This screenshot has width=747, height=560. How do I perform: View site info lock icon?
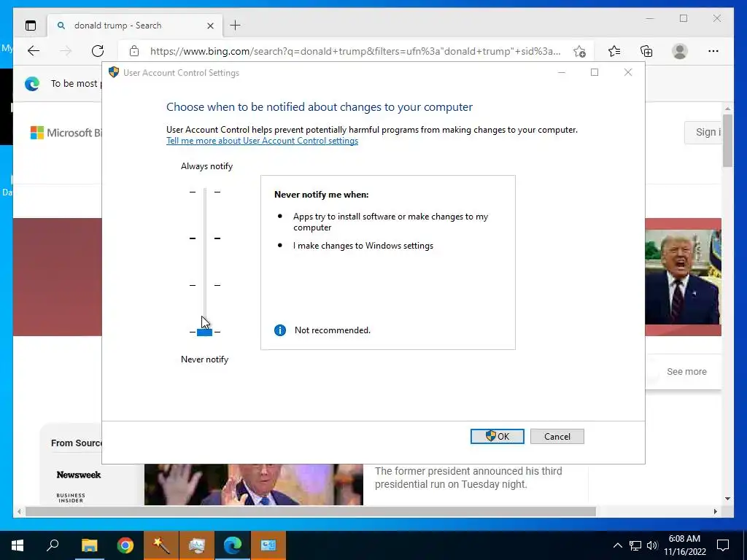tap(134, 51)
